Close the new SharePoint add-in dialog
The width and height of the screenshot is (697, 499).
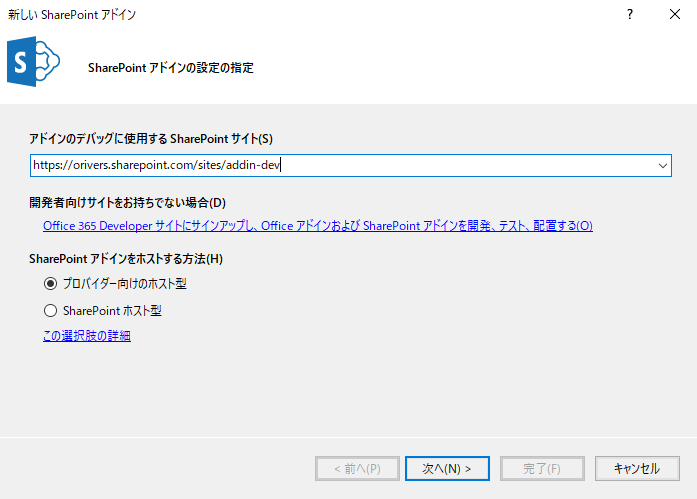(x=675, y=15)
